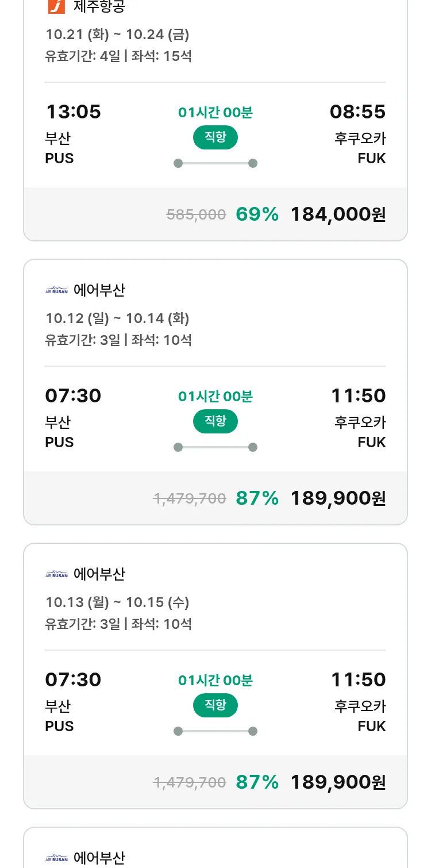Select the 189,900원 fare for the 10.12 flight
This screenshot has width=431, height=868.
[x=338, y=498]
